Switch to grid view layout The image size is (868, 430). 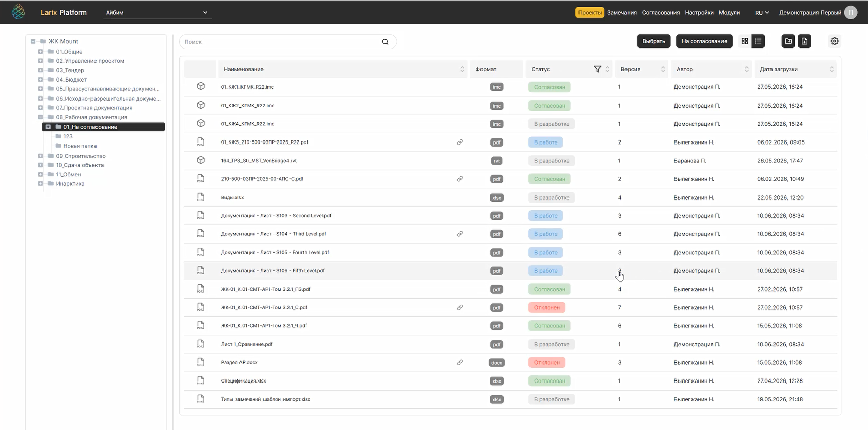(745, 41)
